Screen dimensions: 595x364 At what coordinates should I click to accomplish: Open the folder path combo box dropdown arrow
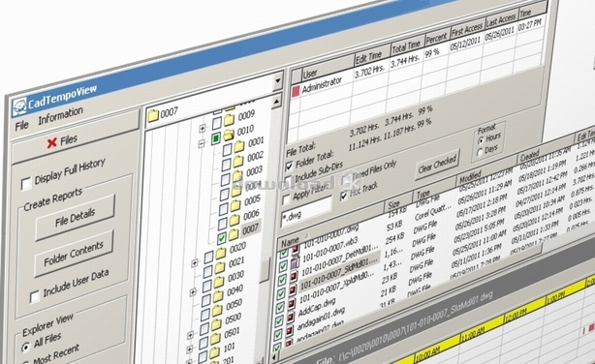278,80
